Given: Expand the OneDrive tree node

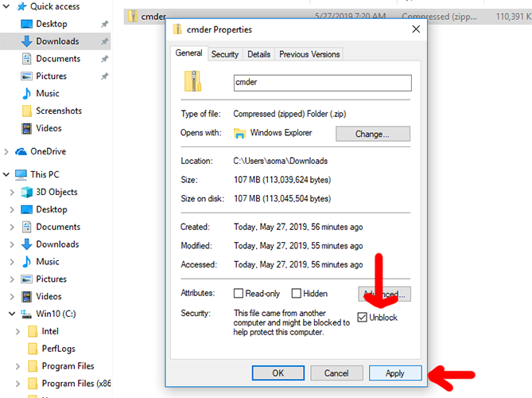Looking at the screenshot, I should point(6,152).
